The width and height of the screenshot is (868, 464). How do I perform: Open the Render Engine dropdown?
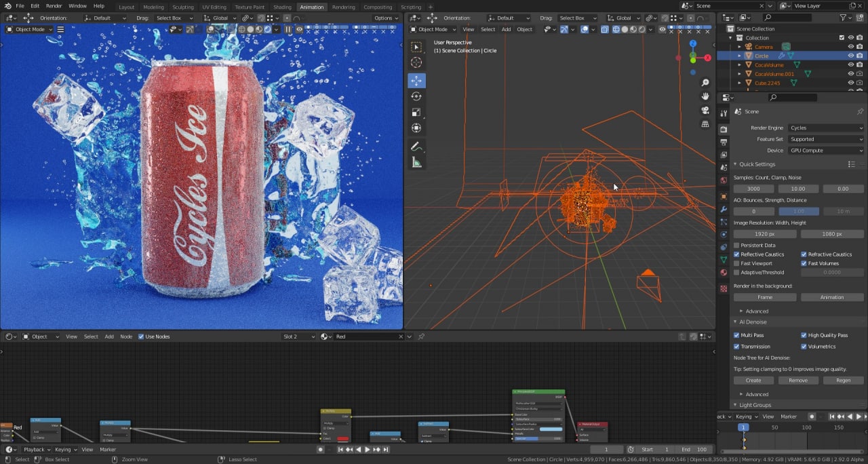pyautogui.click(x=826, y=128)
